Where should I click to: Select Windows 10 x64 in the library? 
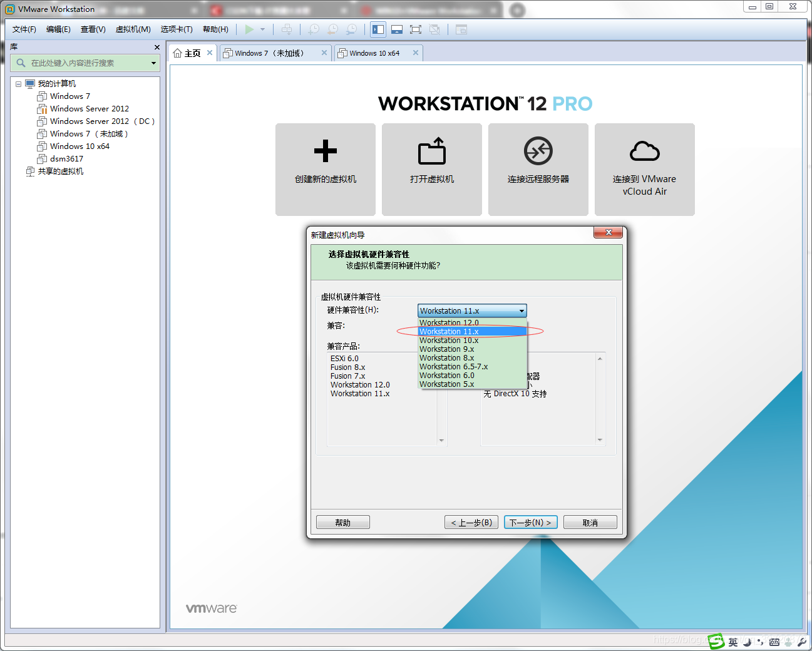tap(80, 146)
